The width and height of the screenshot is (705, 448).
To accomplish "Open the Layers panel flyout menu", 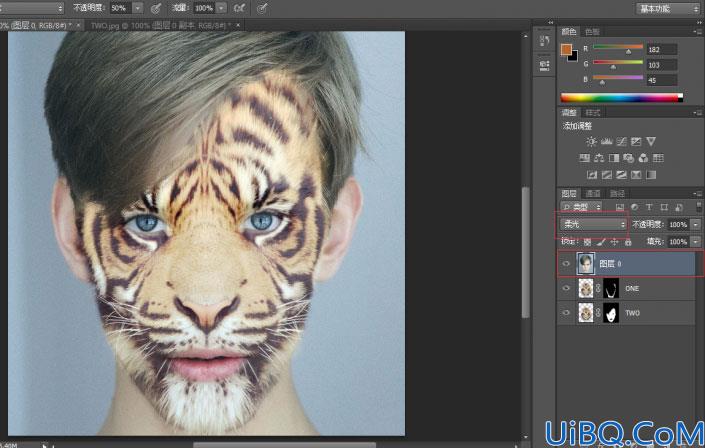I will tap(697, 194).
